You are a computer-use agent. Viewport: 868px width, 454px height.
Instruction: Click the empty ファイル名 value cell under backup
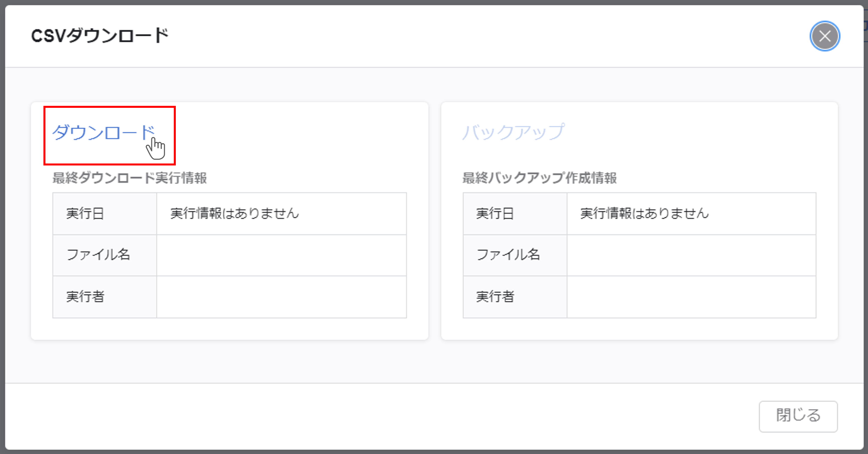(x=691, y=255)
